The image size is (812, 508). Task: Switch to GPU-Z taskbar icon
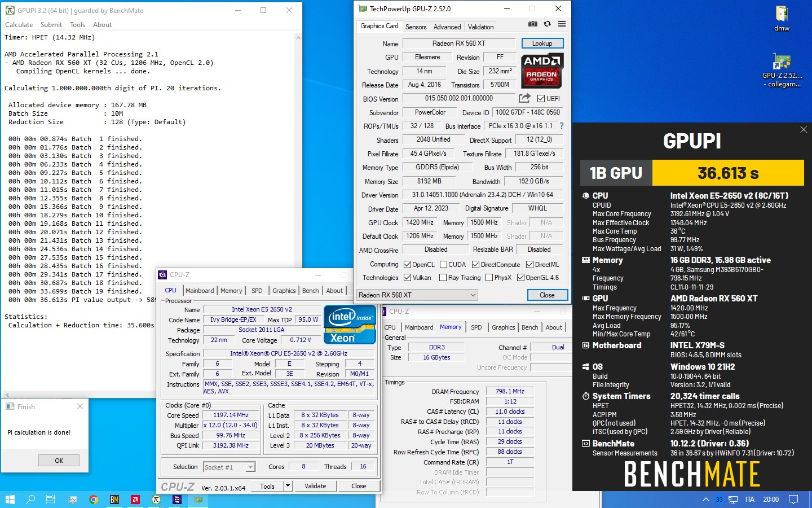[198, 500]
